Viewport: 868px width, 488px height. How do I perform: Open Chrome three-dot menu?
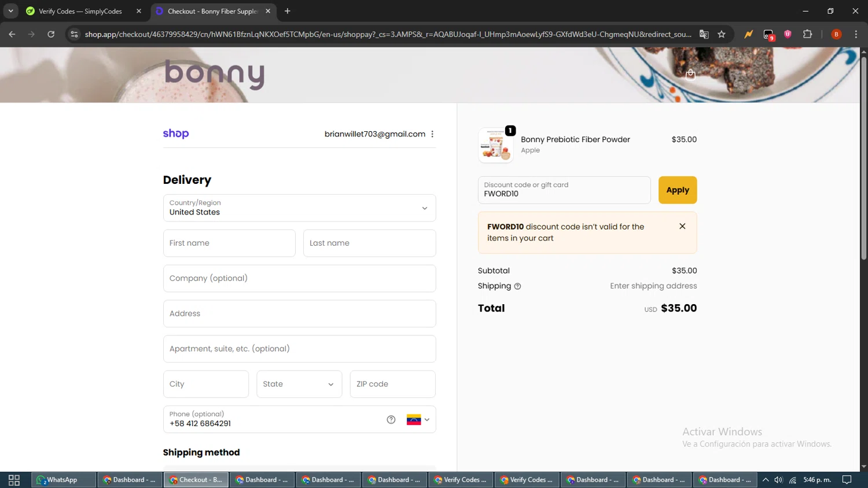pos(856,34)
